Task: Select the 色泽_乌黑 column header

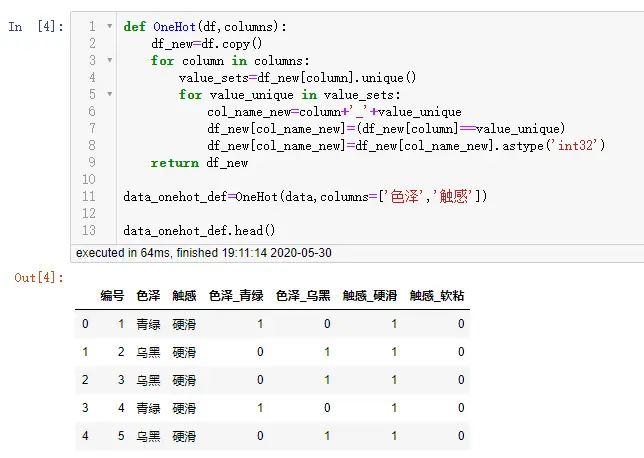Action: coord(303,296)
